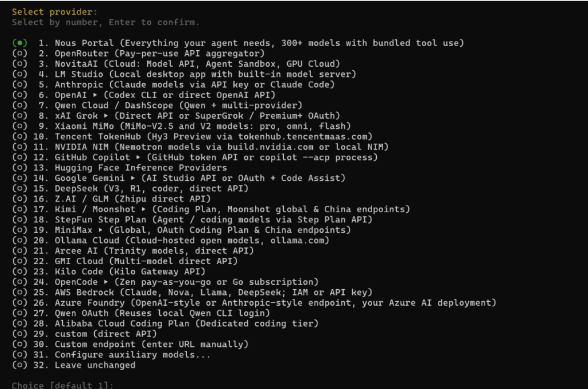588x389 pixels.
Task: Expand the OpenAI submenu arrow
Action: pyautogui.click(x=95, y=95)
